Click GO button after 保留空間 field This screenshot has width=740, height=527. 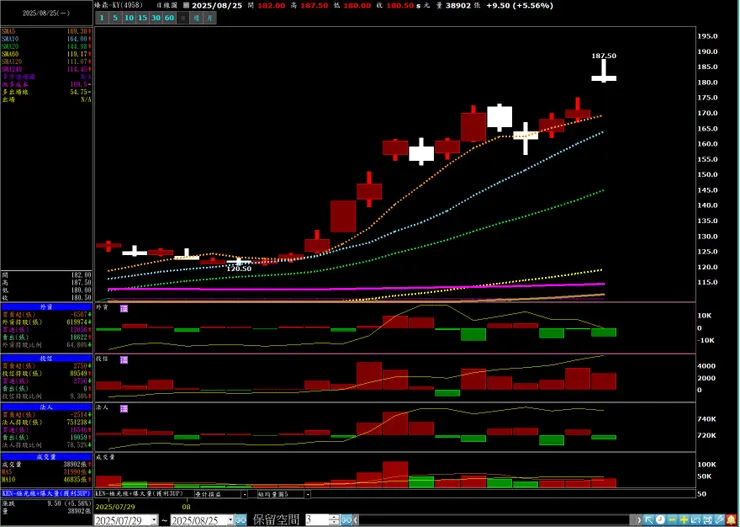[x=346, y=520]
